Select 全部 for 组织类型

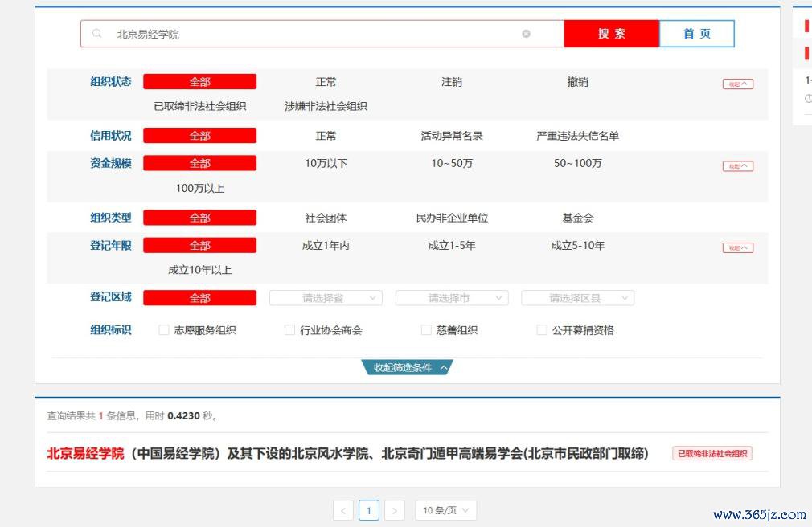coord(200,218)
